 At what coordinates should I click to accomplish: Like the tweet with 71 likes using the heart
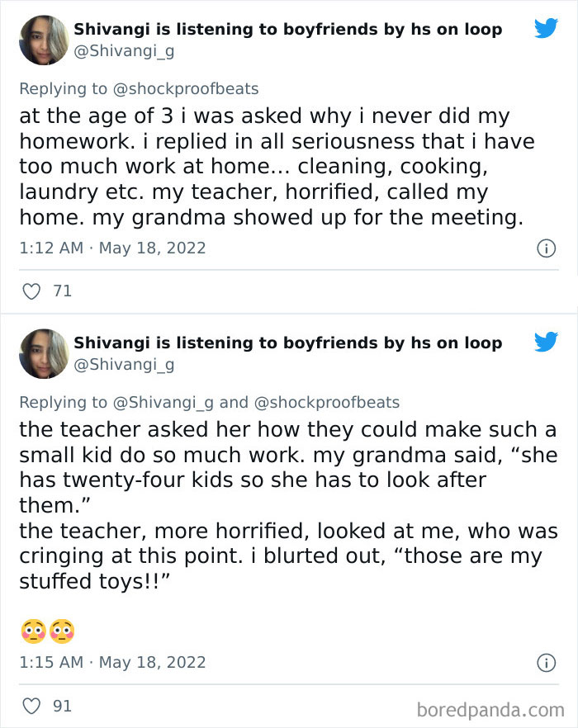[31, 291]
